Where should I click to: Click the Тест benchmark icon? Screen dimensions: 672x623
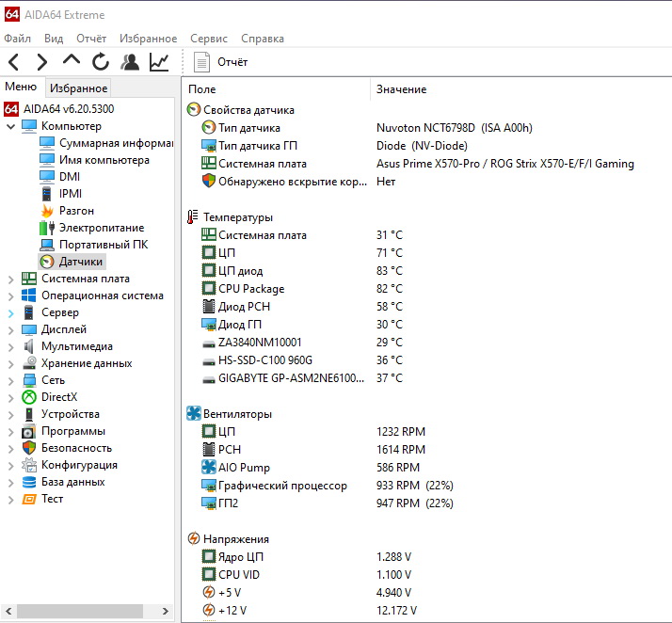29,499
